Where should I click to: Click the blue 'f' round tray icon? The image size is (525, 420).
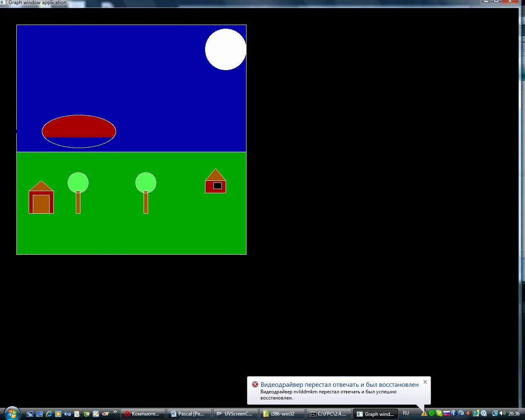click(454, 413)
